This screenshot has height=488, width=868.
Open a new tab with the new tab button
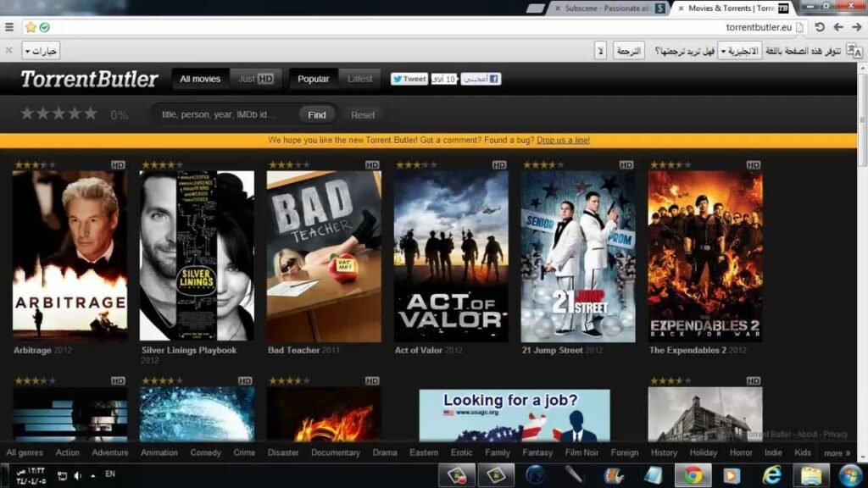click(536, 8)
